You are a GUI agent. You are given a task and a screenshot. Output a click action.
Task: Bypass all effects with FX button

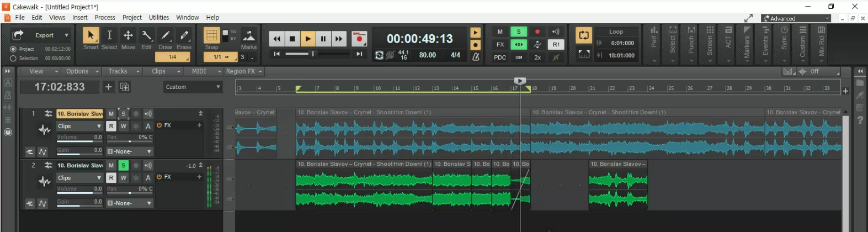(x=500, y=44)
